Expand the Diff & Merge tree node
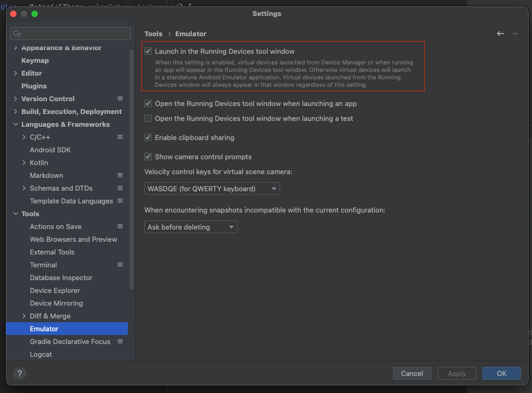 24,316
